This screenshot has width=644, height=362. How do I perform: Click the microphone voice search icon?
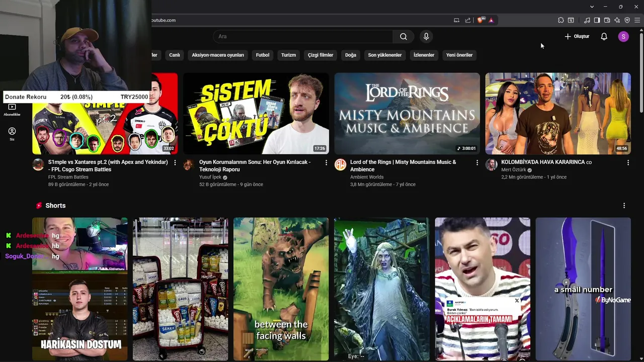tap(426, 36)
